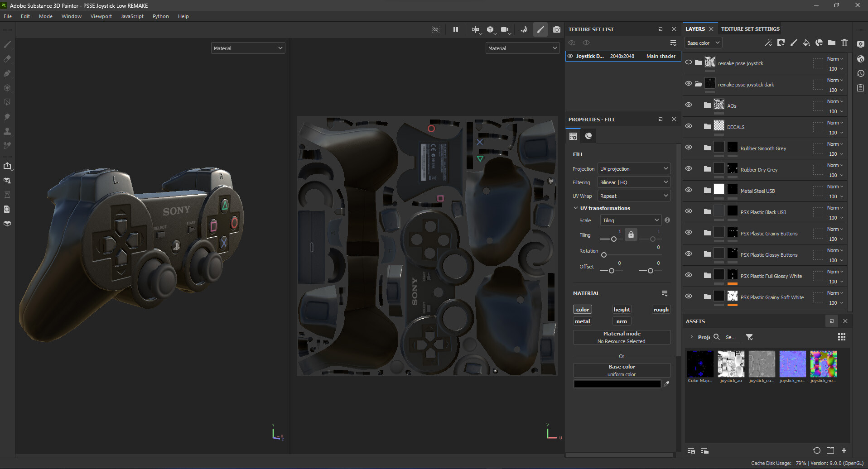
Task: Enable the rough channel in Material section
Action: [661, 309]
